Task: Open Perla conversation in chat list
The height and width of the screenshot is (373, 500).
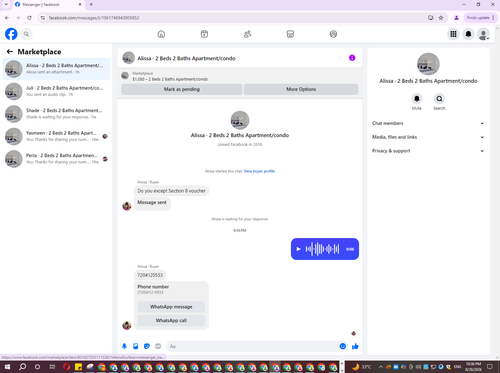Action: [56, 159]
